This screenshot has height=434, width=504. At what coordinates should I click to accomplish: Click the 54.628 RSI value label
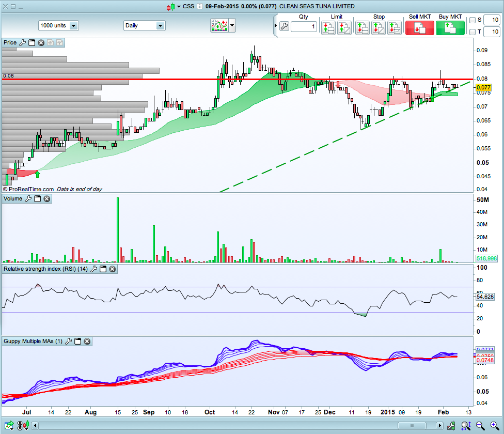click(485, 297)
